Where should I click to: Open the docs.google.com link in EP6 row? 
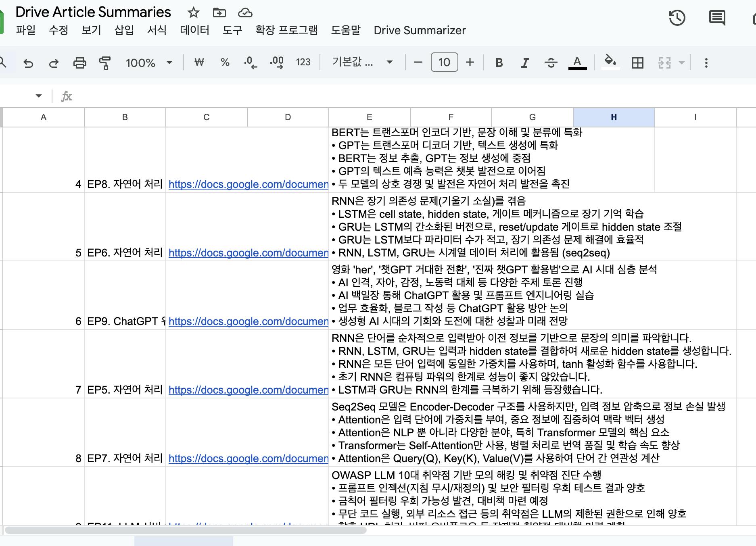click(249, 253)
